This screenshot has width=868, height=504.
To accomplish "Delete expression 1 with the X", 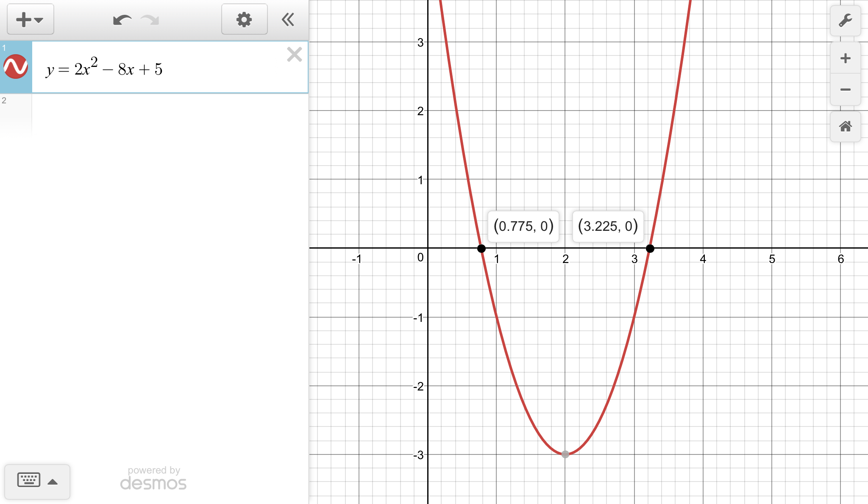I will (294, 55).
